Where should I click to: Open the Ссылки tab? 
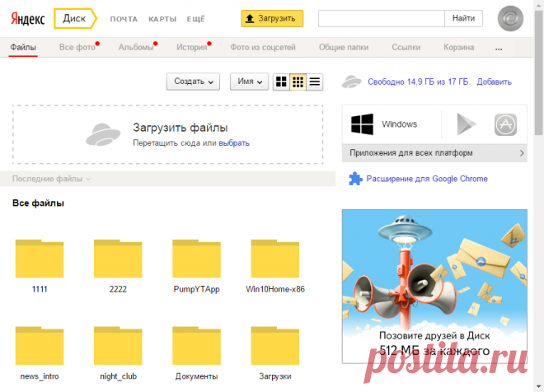[x=406, y=48]
